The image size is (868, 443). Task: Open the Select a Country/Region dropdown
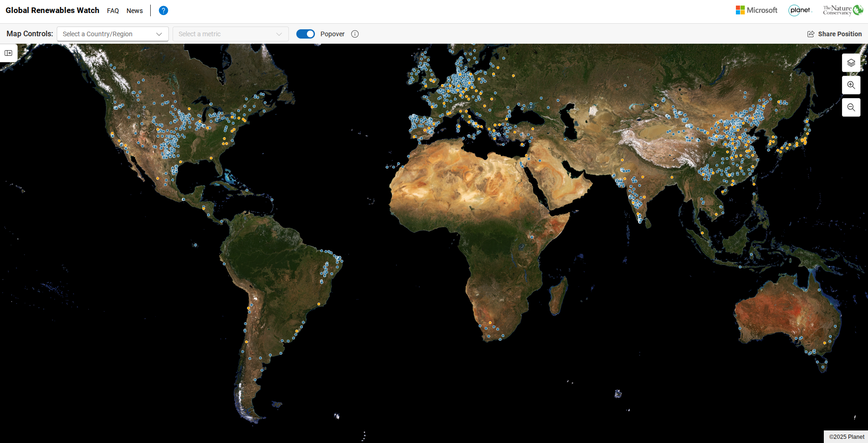tap(113, 33)
